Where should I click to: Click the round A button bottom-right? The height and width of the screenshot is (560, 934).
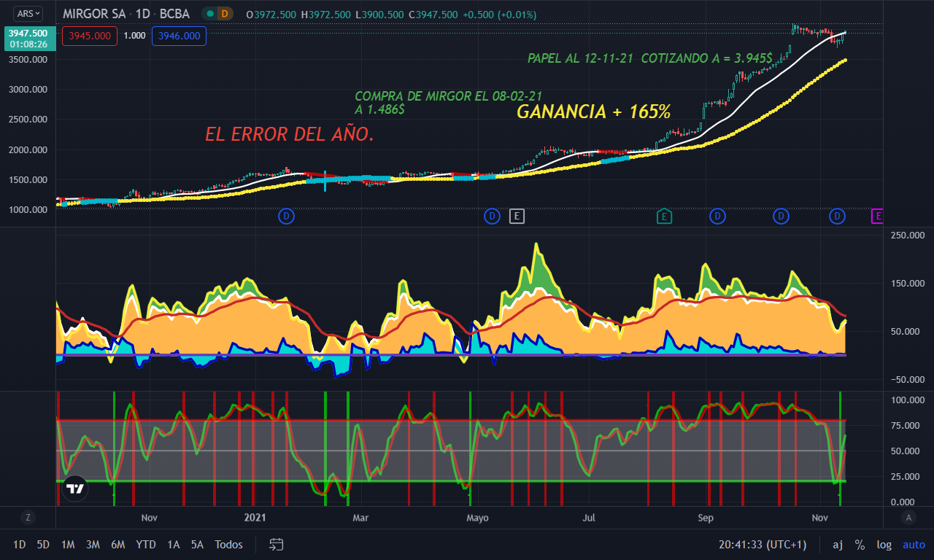tap(908, 518)
